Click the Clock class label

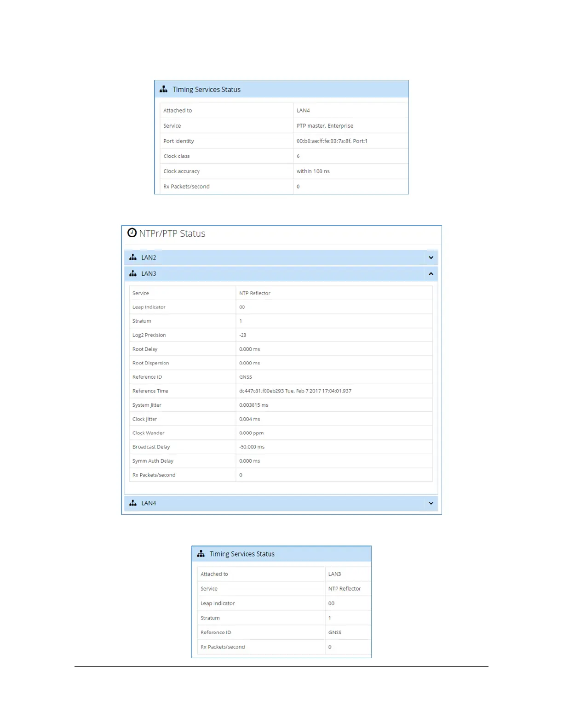(x=176, y=156)
